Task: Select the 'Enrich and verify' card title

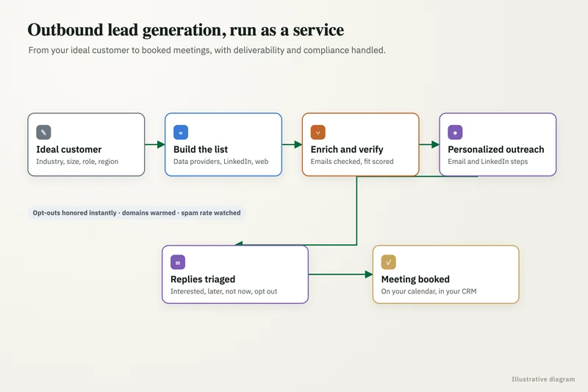Action: point(347,150)
